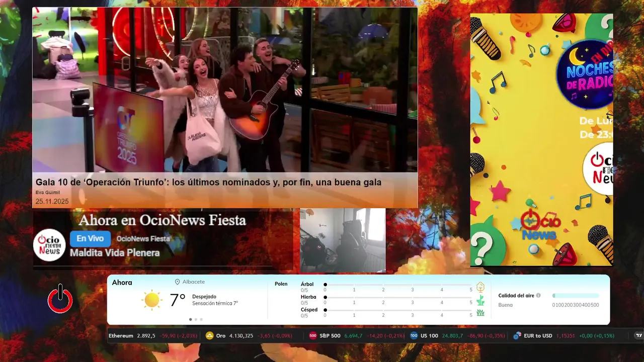Select the third weather carousel dot
The width and height of the screenshot is (644, 362).
pos(201,319)
